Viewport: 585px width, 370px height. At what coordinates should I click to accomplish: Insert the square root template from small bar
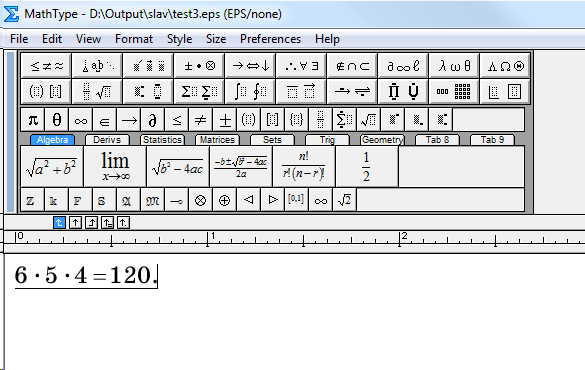pos(368,120)
